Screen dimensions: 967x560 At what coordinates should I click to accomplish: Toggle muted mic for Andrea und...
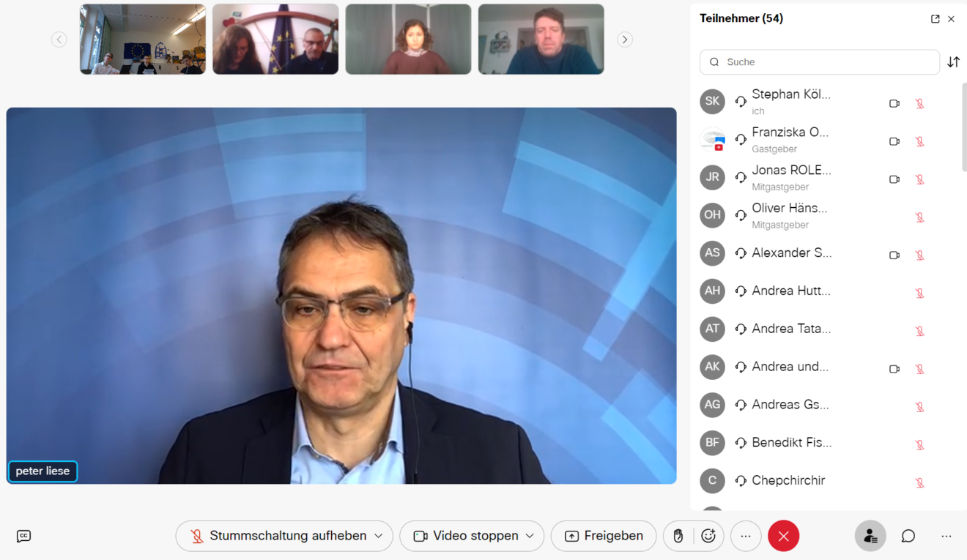coord(920,369)
